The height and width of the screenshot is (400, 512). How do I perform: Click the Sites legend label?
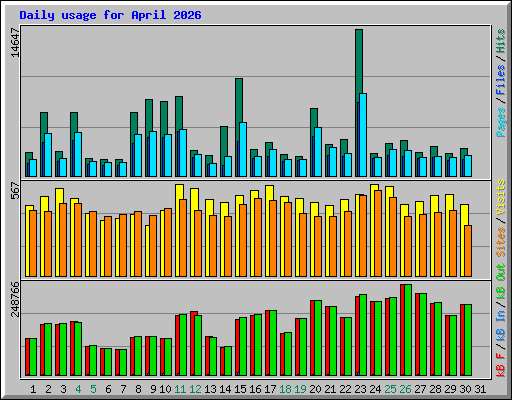501,242
